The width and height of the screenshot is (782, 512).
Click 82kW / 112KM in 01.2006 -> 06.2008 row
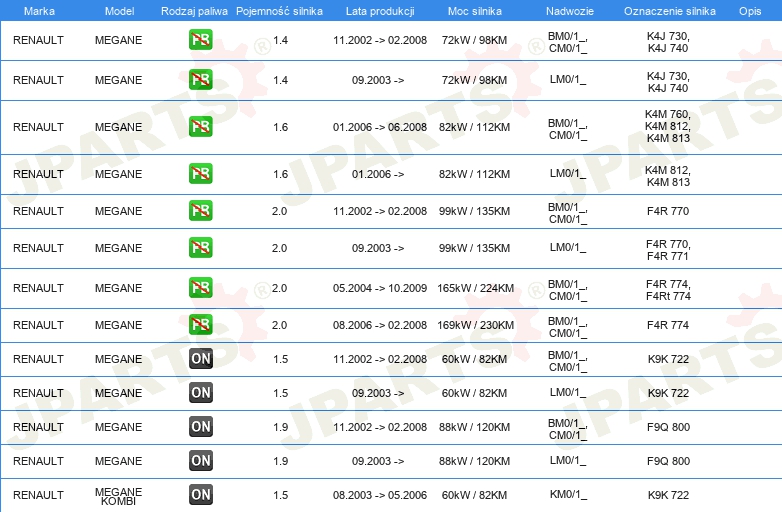pos(474,127)
